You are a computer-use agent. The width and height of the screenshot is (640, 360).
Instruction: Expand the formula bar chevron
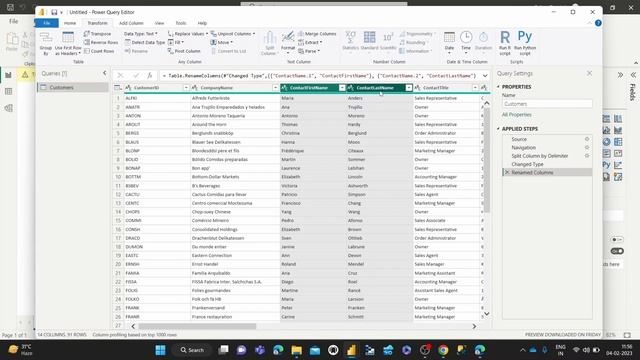pyautogui.click(x=485, y=76)
